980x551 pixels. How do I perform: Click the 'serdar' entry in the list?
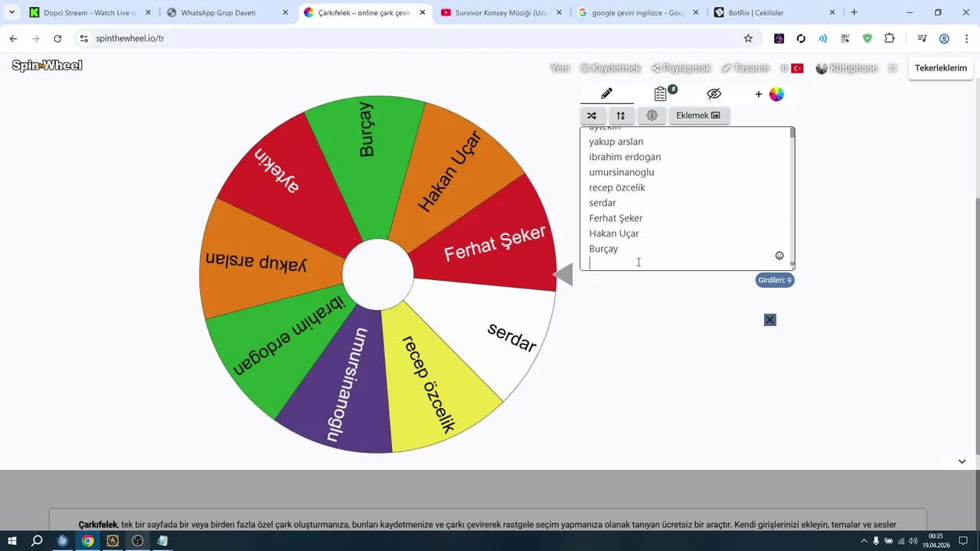(603, 203)
